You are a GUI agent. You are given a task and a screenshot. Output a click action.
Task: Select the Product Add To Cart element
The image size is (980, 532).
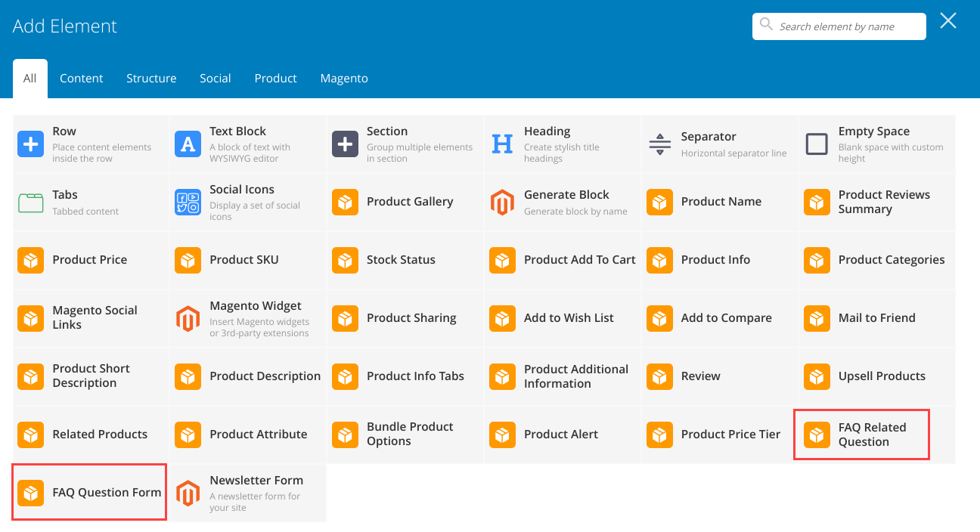pos(502,260)
